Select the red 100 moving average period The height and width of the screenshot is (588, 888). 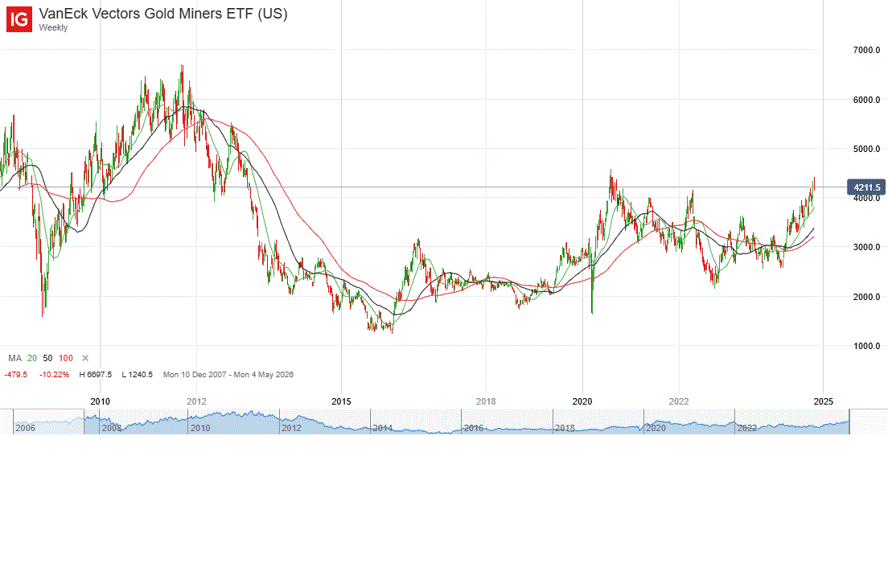pos(66,358)
